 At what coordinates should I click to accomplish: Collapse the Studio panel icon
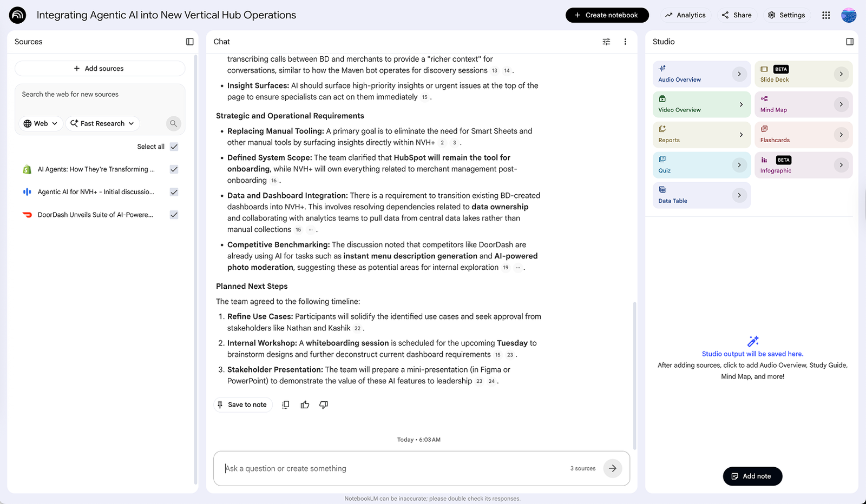coord(850,42)
